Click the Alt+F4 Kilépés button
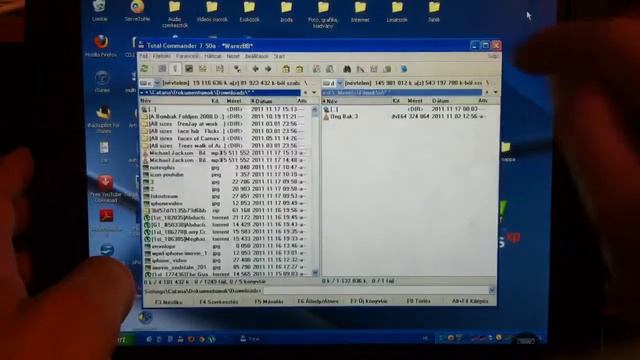The height and width of the screenshot is (360, 640). pos(470,301)
